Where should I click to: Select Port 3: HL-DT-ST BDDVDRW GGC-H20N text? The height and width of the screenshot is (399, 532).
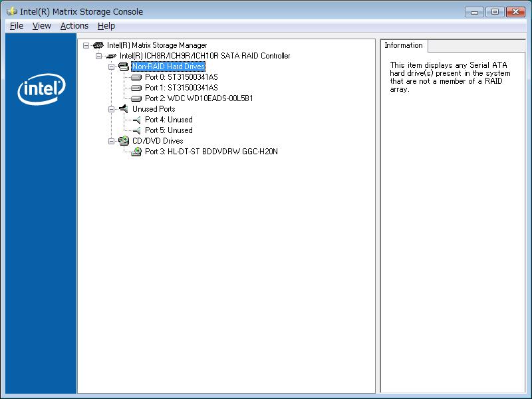click(x=211, y=152)
